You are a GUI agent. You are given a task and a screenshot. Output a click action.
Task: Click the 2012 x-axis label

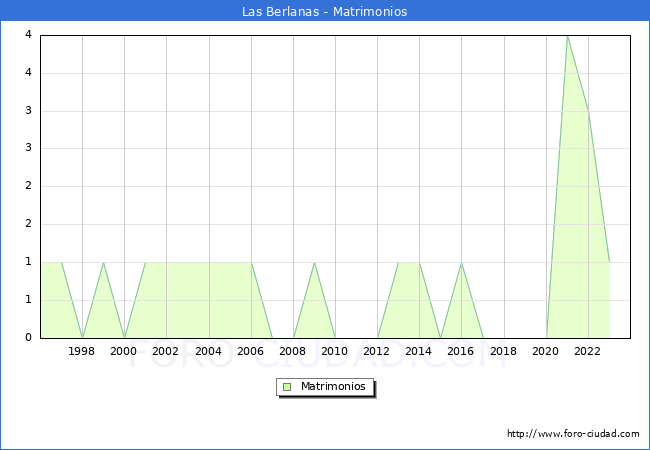pyautogui.click(x=376, y=351)
